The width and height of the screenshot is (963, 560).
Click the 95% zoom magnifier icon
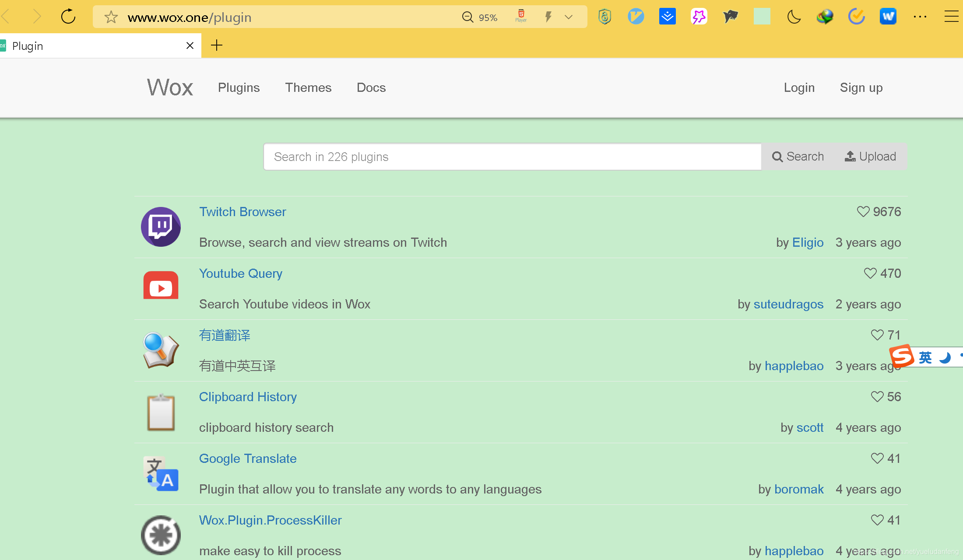(x=468, y=17)
